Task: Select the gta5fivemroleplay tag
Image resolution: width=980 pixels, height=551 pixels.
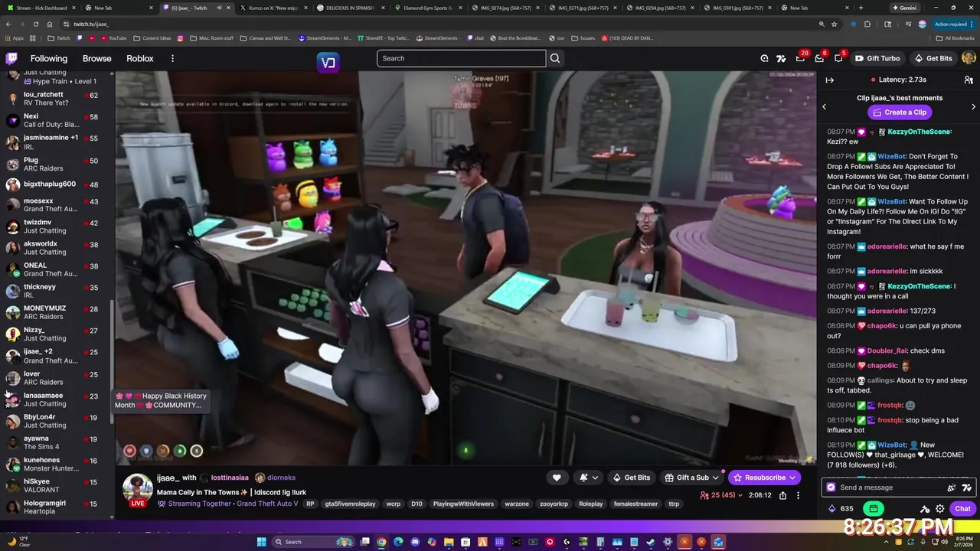Action: coord(350,504)
